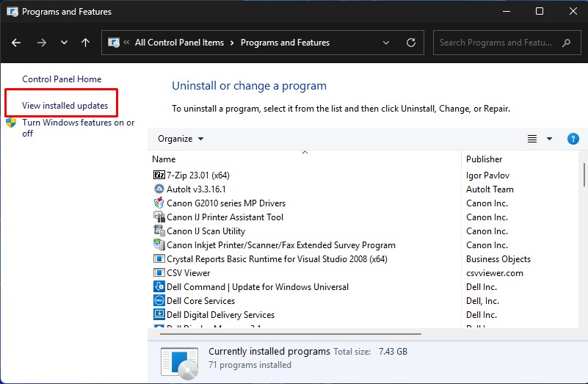Screen dimensions: 588x384
Task: Click Dell Command Update icon
Action: (159, 286)
